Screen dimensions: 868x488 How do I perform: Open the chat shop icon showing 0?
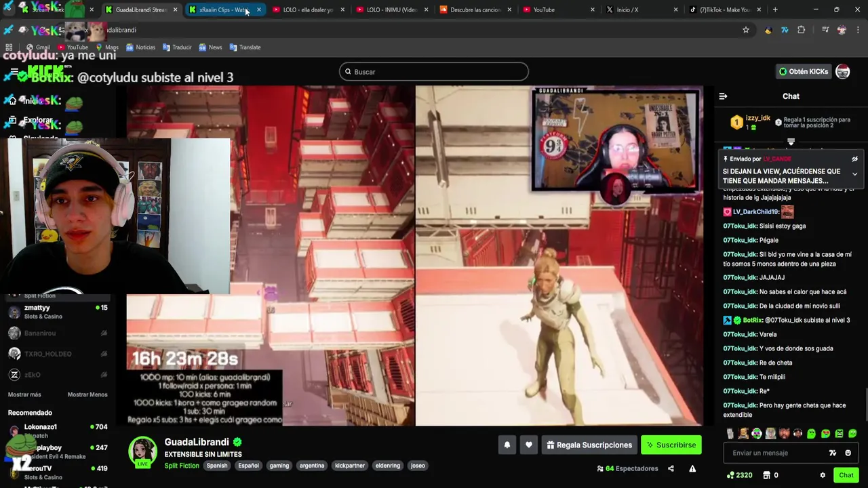[770, 475]
